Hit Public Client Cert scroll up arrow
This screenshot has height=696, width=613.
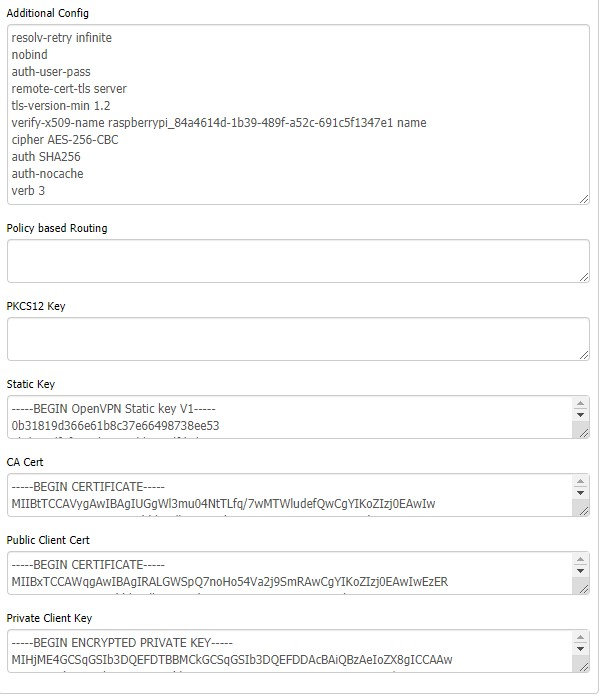[581, 560]
